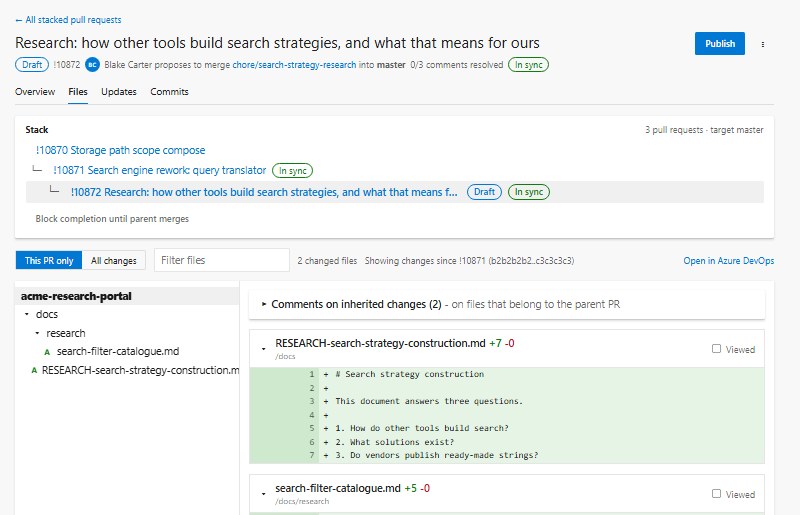
Task: Mark RESEARCH-search-strategy-construction.md as Viewed
Action: tap(716, 349)
